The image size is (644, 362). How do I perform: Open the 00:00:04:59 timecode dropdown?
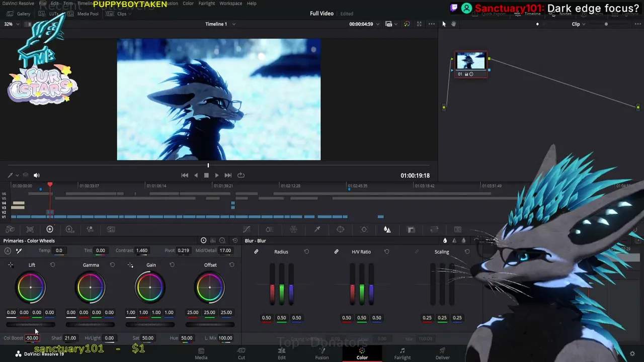pyautogui.click(x=364, y=24)
